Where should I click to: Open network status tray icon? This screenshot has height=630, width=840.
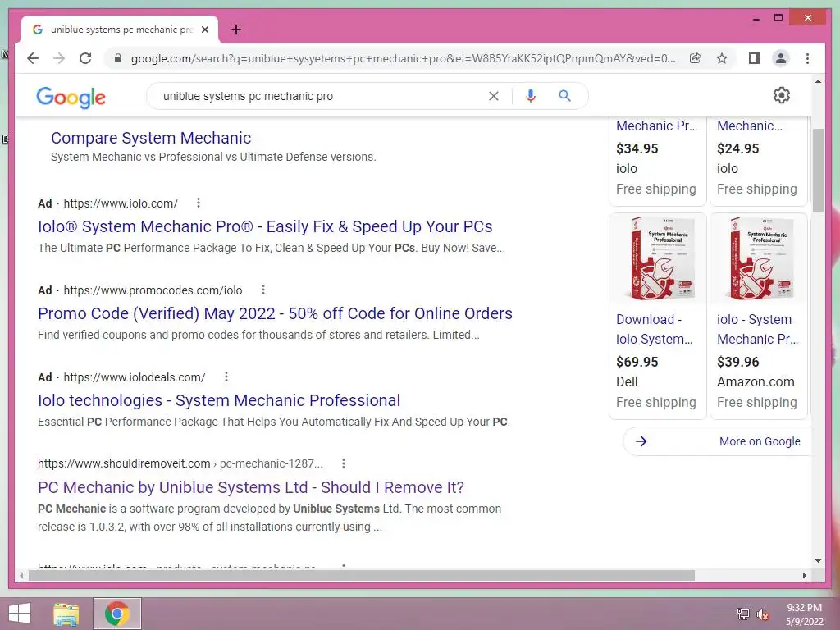tap(743, 614)
